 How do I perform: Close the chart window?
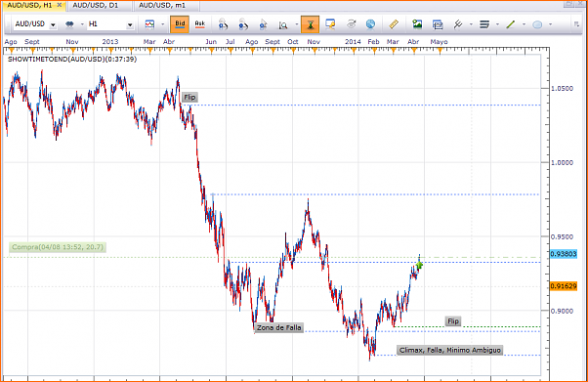tap(580, 4)
